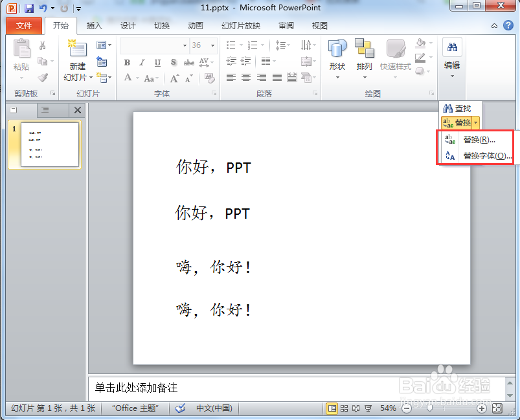Select the Format Painter brush icon

[43, 78]
